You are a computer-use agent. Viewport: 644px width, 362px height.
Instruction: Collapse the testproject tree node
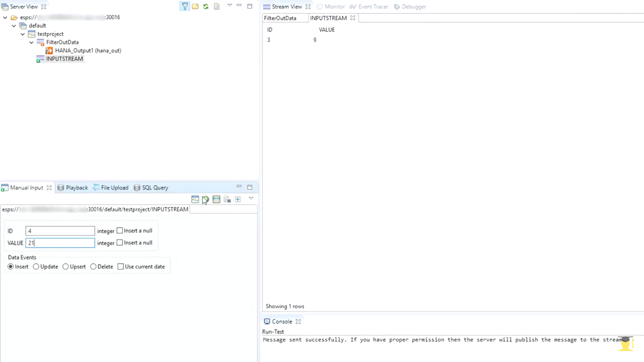[22, 34]
